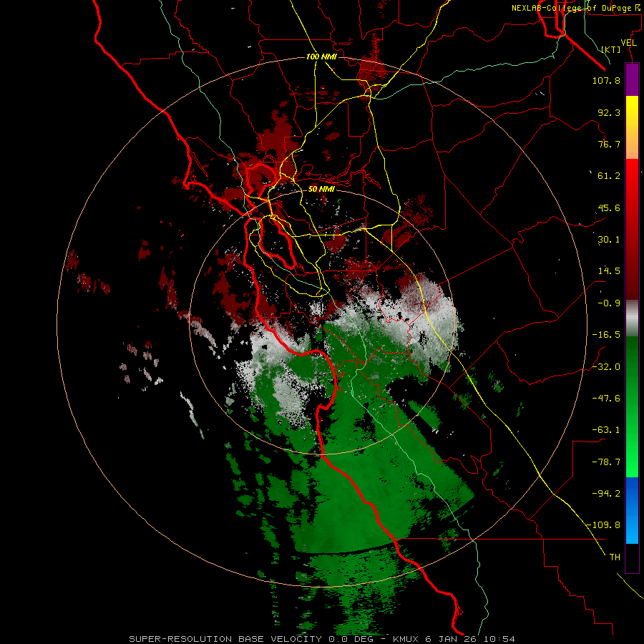Viewport: 644px width, 644px height.
Task: Click the -63.1 scale value
Action: coord(606,430)
